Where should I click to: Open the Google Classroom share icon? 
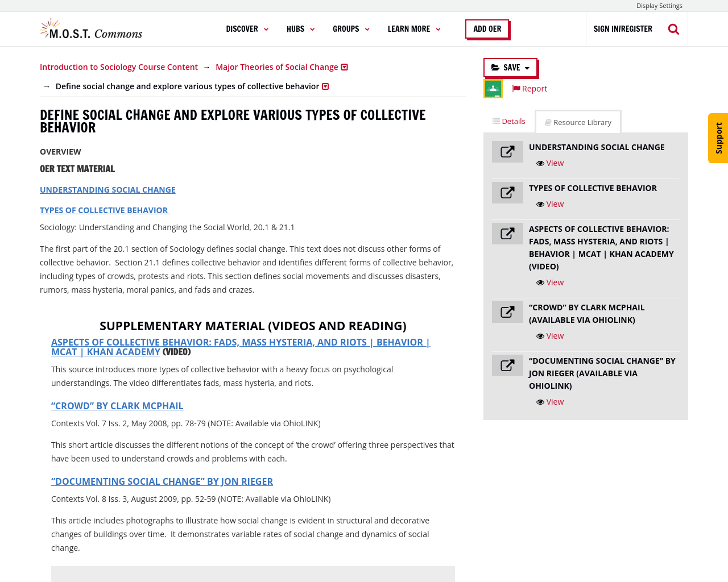[493, 89]
